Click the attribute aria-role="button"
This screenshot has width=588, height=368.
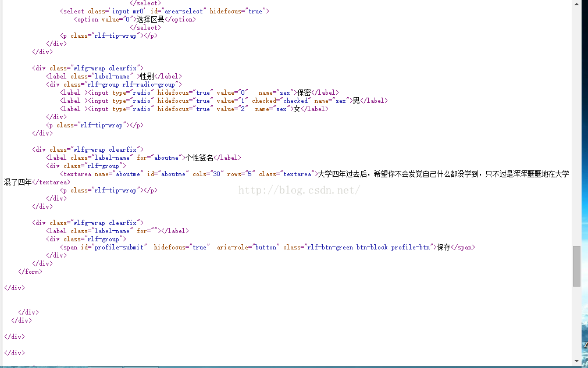[x=248, y=247]
